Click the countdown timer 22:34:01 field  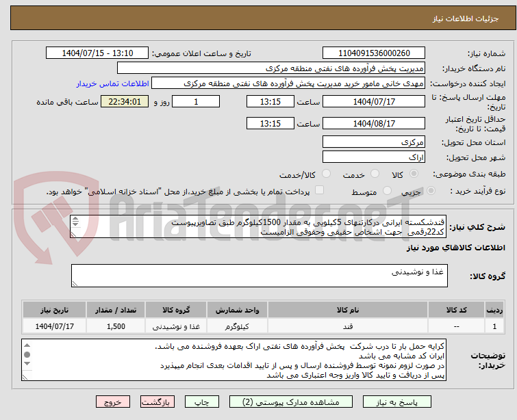(125, 101)
